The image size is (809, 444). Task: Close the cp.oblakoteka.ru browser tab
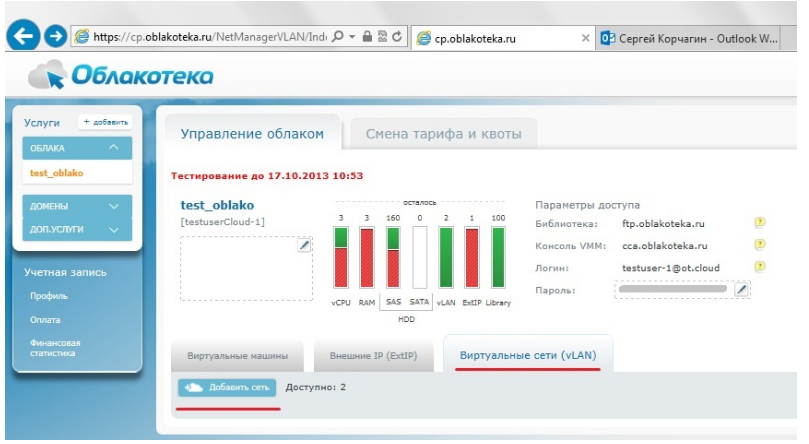tap(585, 38)
